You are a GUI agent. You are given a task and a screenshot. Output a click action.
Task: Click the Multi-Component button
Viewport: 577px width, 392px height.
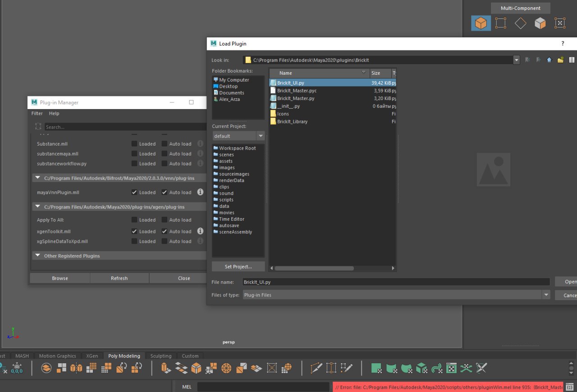click(521, 8)
